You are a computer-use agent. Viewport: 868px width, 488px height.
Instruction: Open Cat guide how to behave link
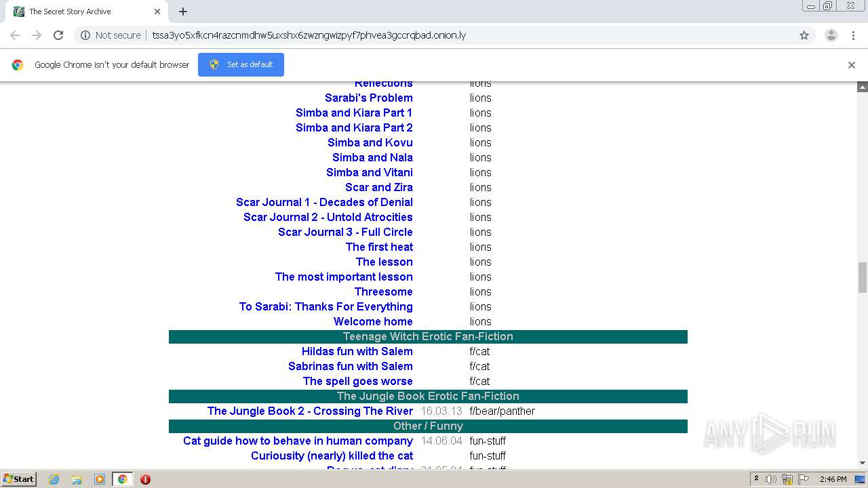point(298,441)
